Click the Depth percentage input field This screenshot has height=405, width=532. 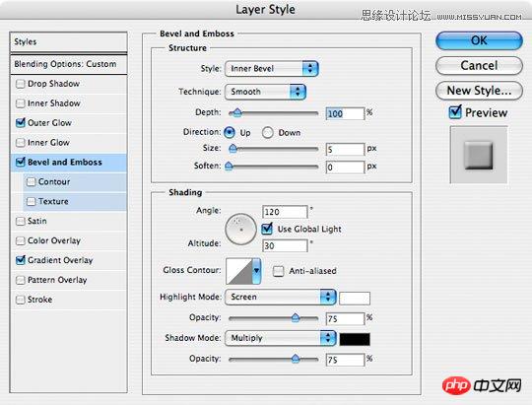click(x=345, y=113)
